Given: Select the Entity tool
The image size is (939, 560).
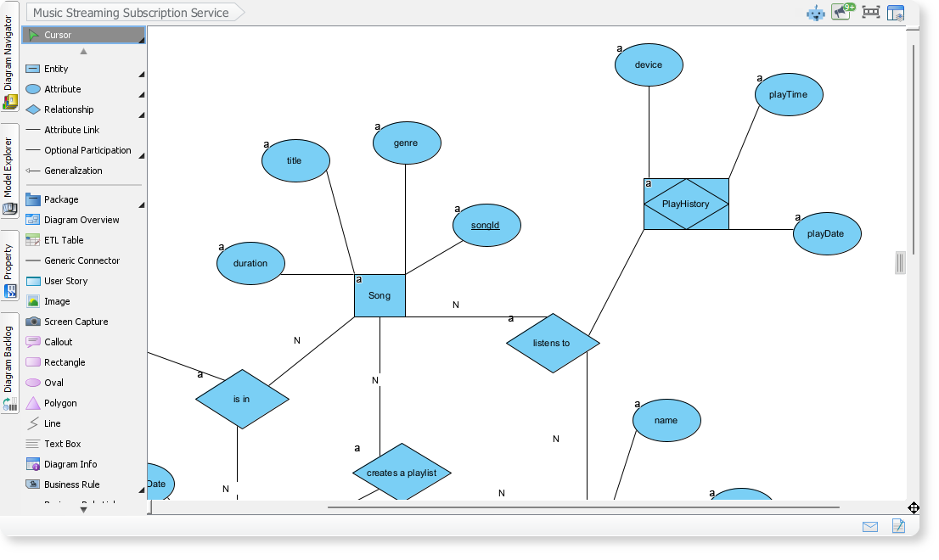Looking at the screenshot, I should coord(53,69).
